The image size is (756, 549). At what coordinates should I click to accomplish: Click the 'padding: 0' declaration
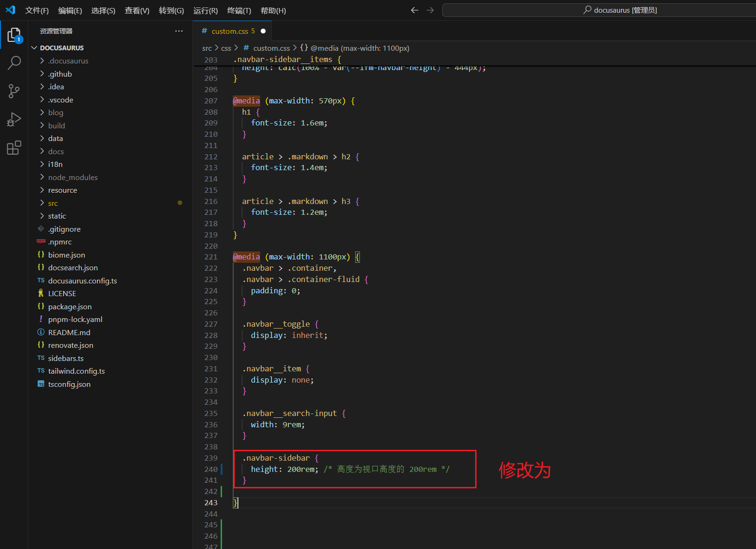276,290
